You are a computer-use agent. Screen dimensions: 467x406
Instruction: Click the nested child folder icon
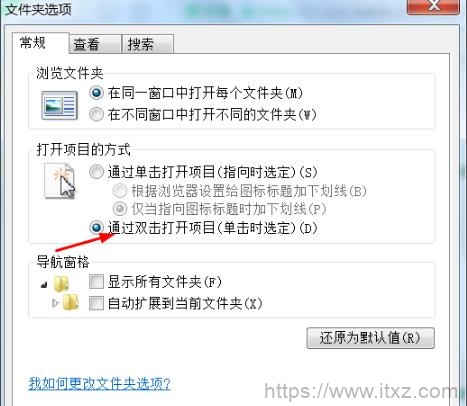click(71, 302)
